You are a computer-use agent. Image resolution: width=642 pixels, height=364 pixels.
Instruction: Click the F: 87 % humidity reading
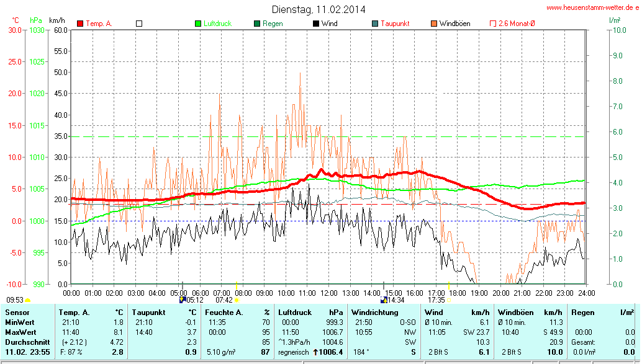coord(71,352)
